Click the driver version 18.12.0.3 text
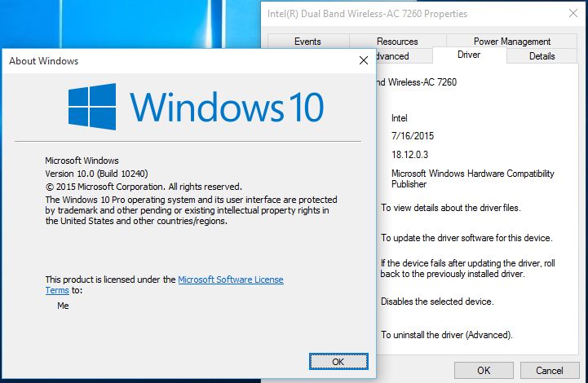Image resolution: width=588 pixels, height=383 pixels. (409, 155)
